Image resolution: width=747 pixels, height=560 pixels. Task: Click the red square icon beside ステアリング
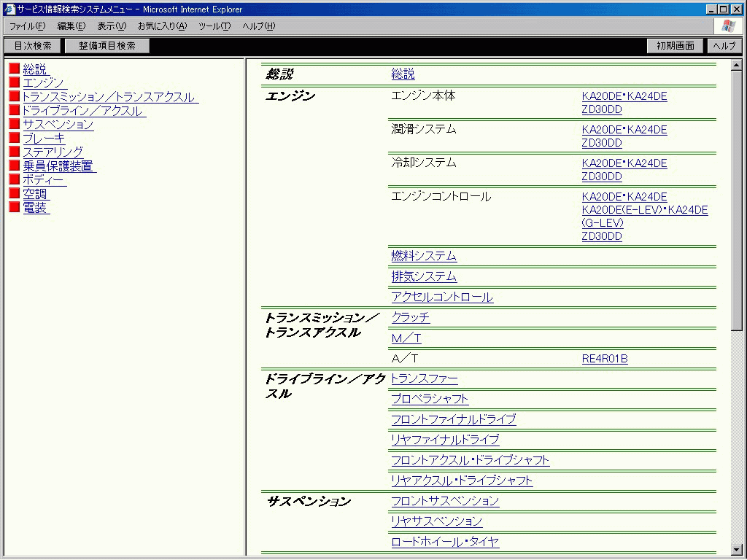click(15, 152)
